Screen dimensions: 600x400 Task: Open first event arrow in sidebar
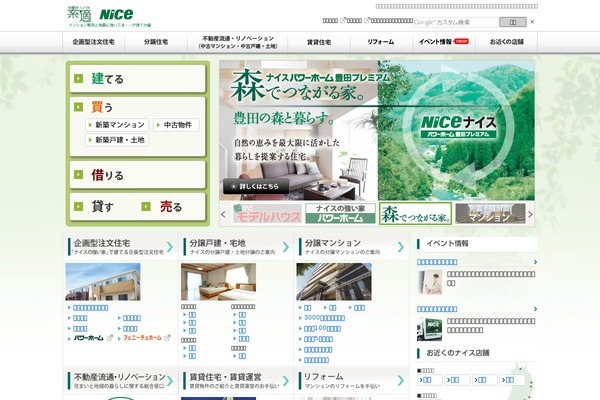click(x=535, y=262)
